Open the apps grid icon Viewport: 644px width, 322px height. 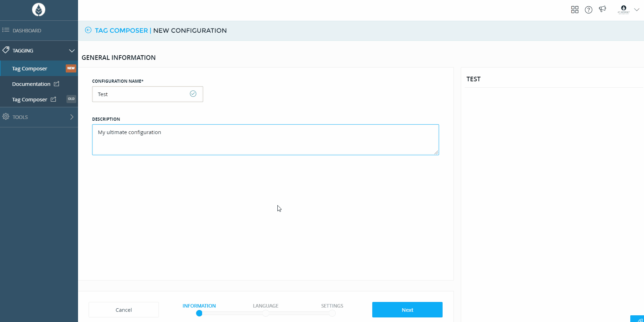tap(575, 10)
